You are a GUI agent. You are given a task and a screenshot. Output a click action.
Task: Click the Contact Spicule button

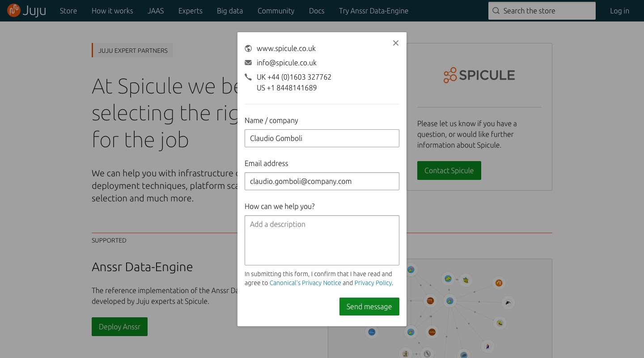pyautogui.click(x=449, y=170)
